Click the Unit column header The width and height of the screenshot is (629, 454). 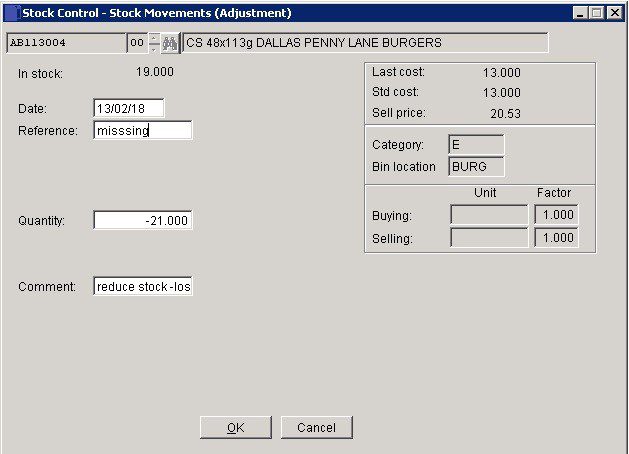[485, 193]
